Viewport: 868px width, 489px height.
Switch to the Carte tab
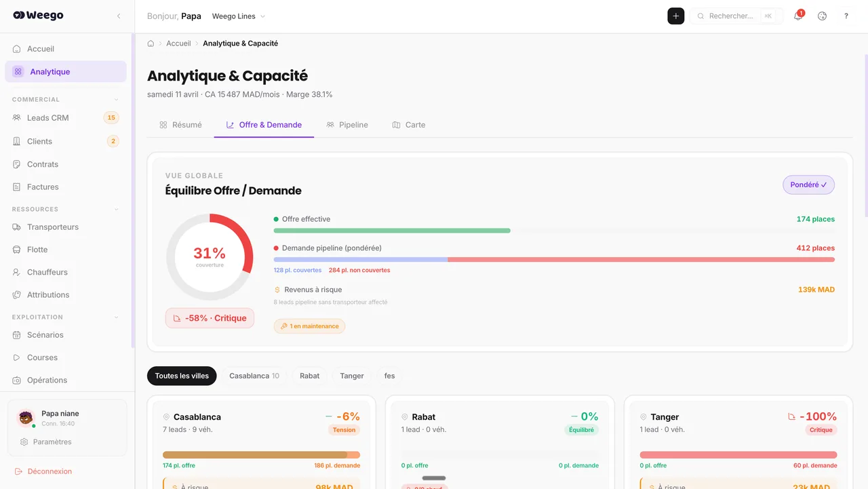point(409,125)
